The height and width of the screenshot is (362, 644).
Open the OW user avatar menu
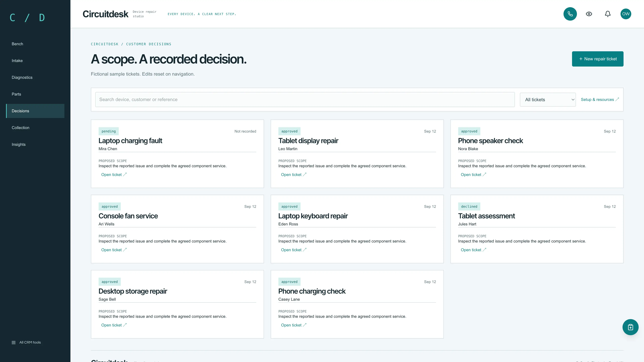[626, 14]
